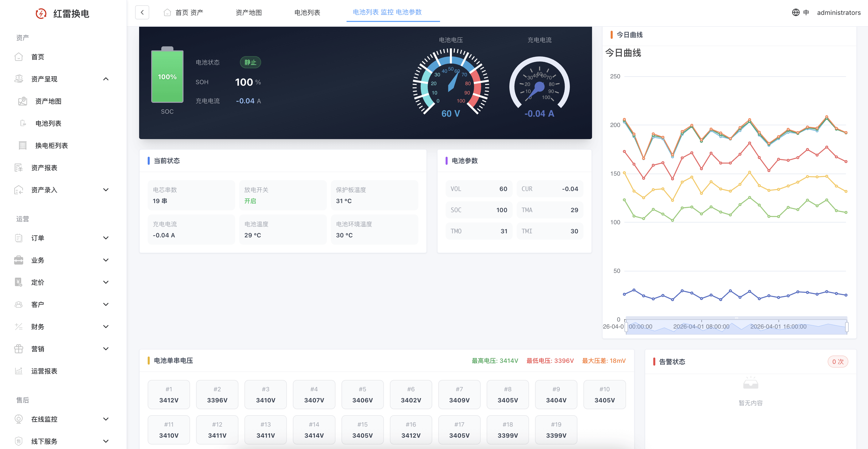Select cell #14 voltage 3414V card
This screenshot has width=868, height=449.
314,430
